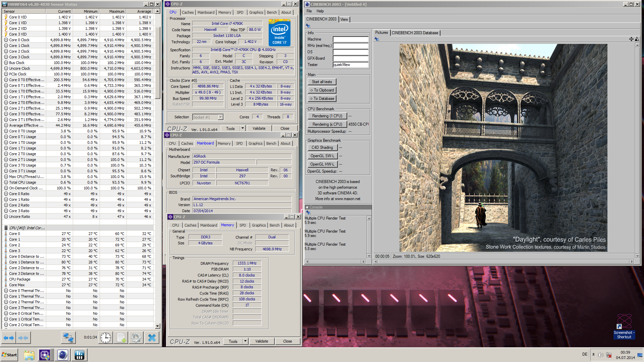644x362 pixels.
Task: Click pin icon below Pictures tab
Action: pos(377,39)
